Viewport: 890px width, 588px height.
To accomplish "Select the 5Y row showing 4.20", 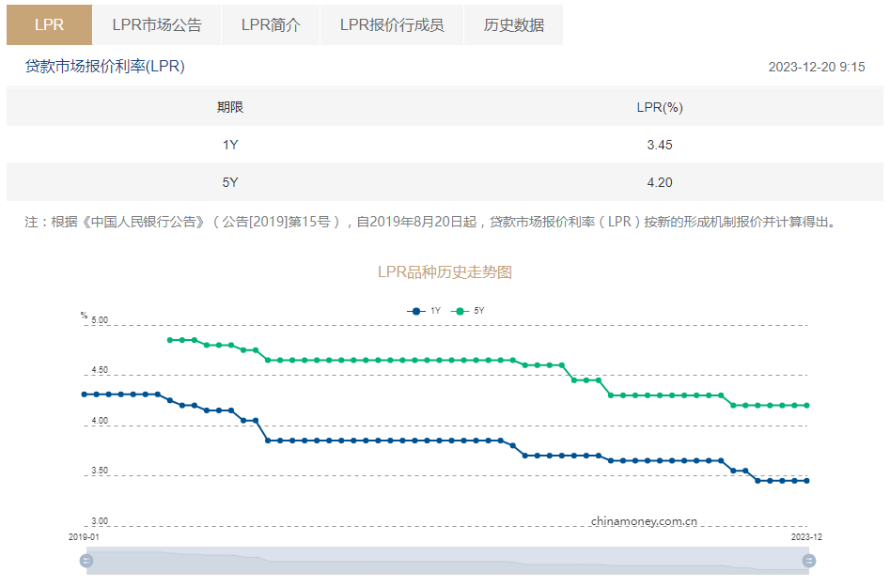I will (445, 182).
